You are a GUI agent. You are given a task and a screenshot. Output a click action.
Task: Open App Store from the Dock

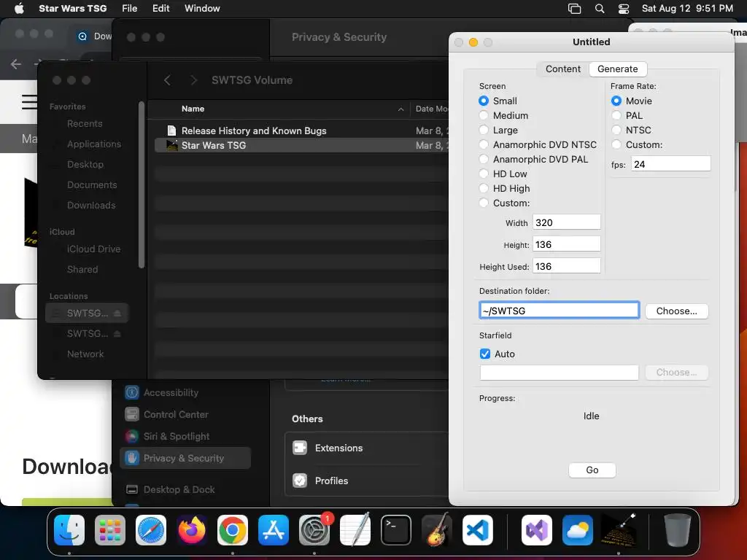pos(274,530)
